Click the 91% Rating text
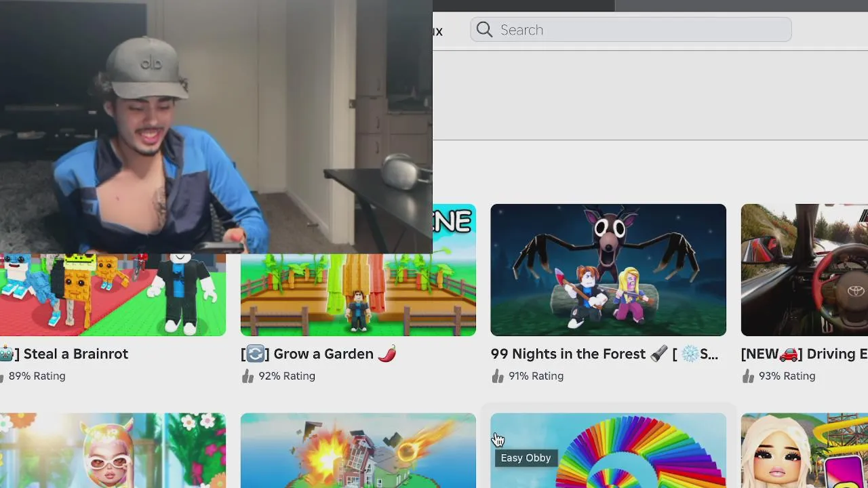The height and width of the screenshot is (488, 868). pyautogui.click(x=536, y=375)
